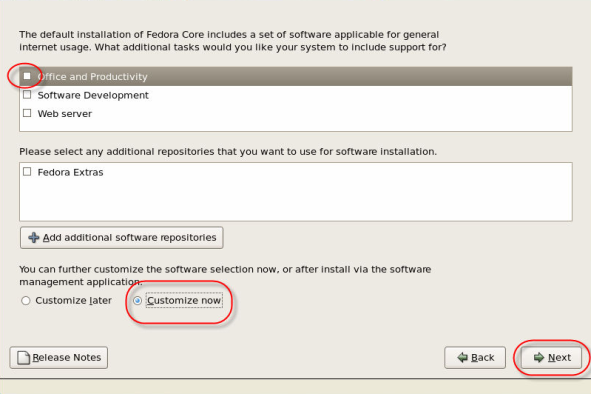Select the Software Development row label
This screenshot has height=394, width=591.
coord(93,95)
